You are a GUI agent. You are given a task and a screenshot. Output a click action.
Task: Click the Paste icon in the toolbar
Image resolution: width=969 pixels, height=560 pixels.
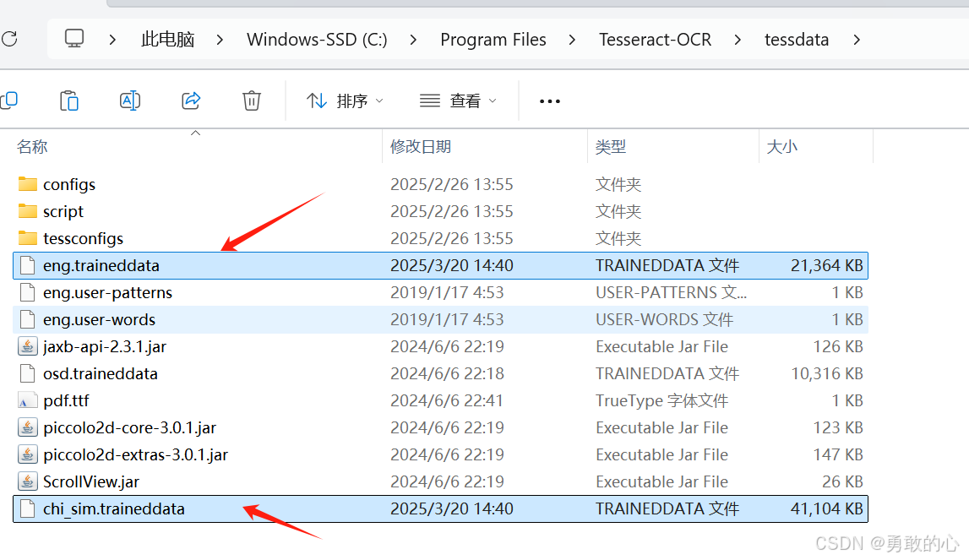pyautogui.click(x=69, y=101)
